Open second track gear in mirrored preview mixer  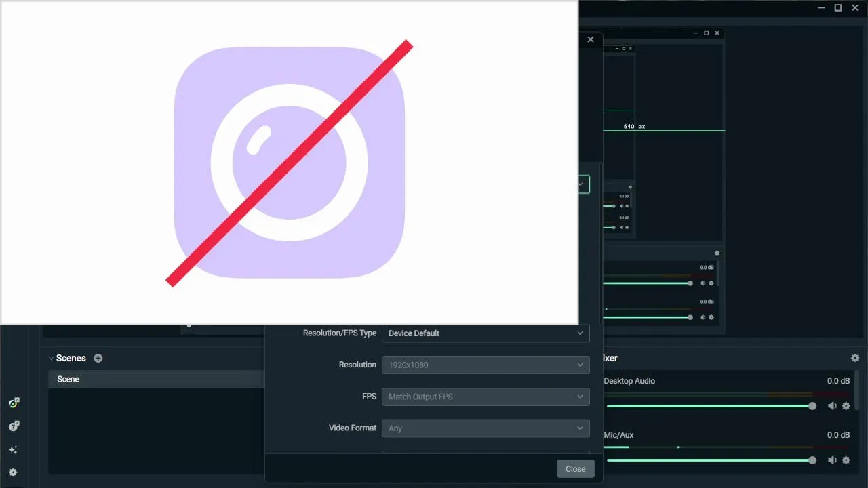711,317
